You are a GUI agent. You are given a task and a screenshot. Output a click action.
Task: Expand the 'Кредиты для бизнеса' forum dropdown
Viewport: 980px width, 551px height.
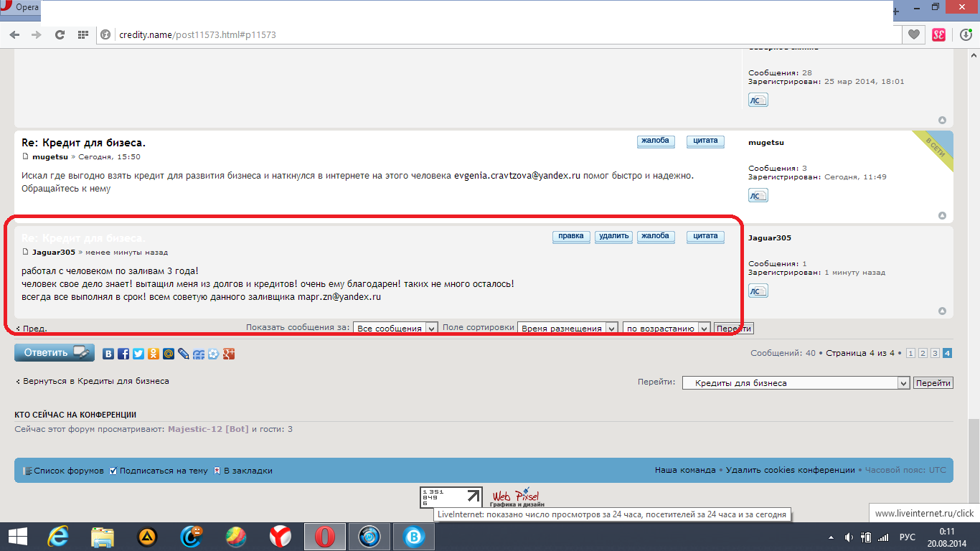coord(796,383)
